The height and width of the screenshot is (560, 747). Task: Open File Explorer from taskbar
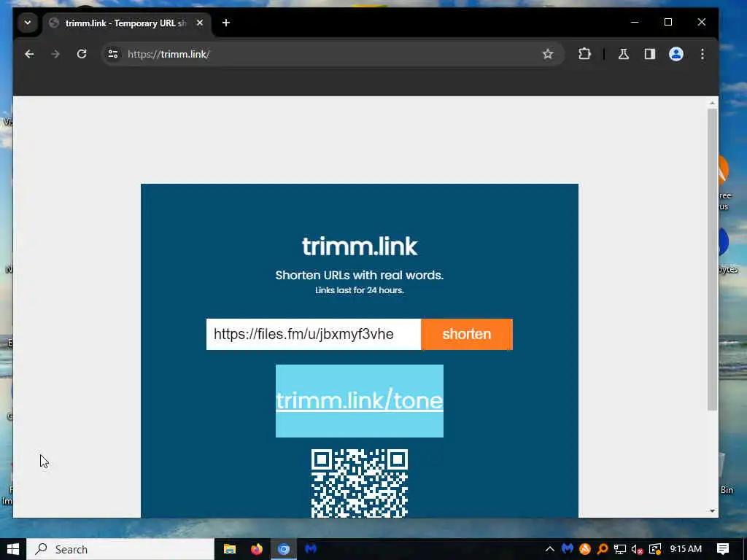pyautogui.click(x=230, y=549)
